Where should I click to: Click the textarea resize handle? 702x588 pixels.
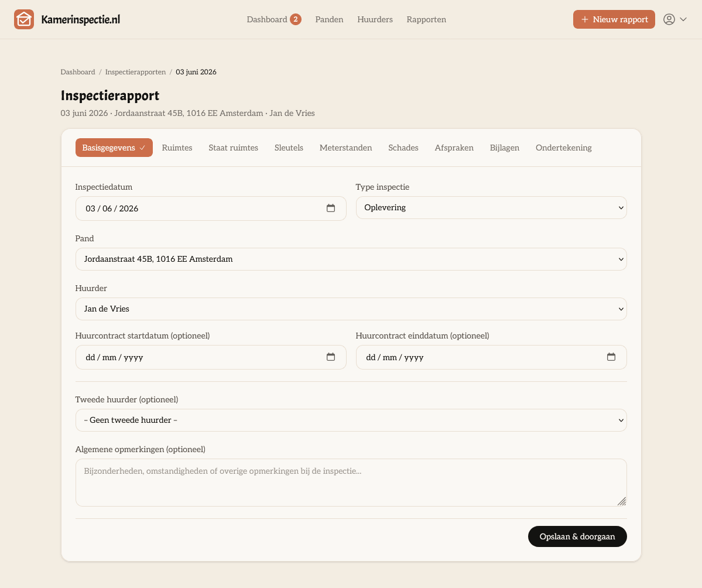[621, 501]
